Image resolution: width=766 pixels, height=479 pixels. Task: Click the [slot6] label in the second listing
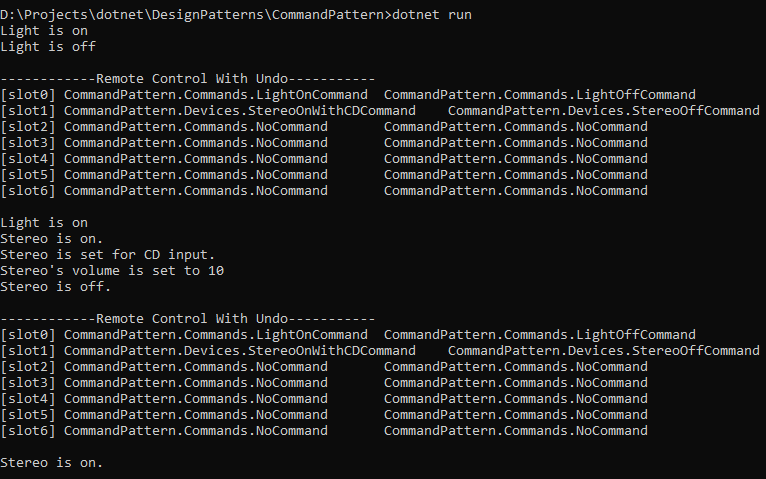coord(28,431)
